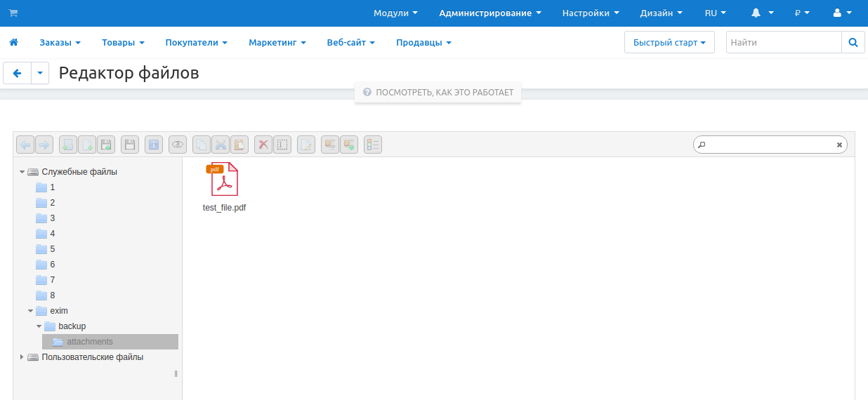The image size is (868, 400).
Task: Select folder 5 in the tree
Action: [45, 249]
